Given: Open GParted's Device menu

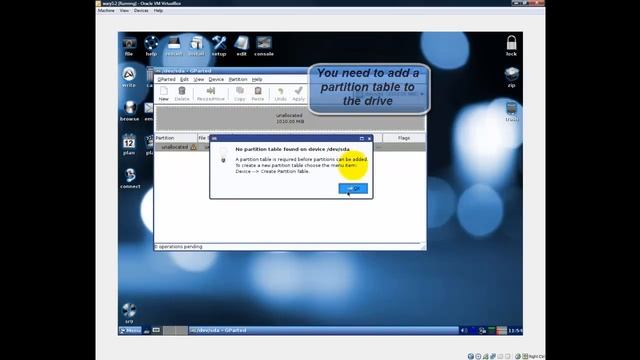Looking at the screenshot, I should pos(216,79).
